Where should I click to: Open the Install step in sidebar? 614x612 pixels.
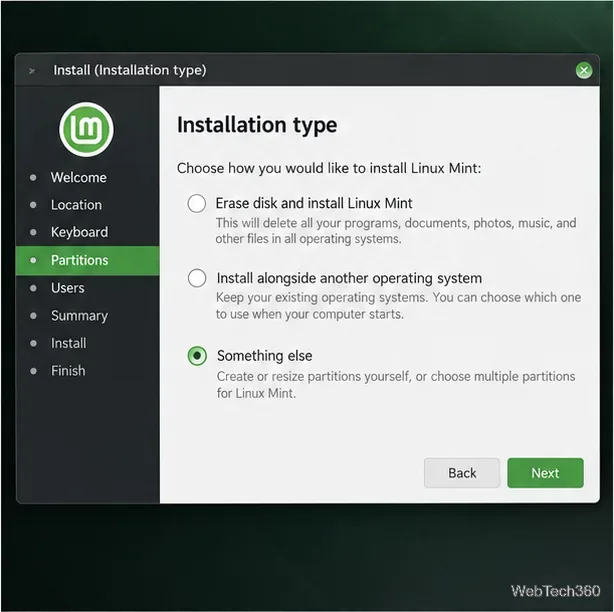click(69, 343)
